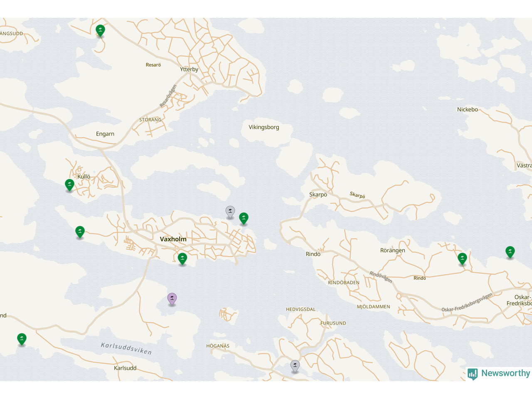The height and width of the screenshot is (399, 532).
Task: Select the HÖGANÄS label
Action: [x=218, y=346]
